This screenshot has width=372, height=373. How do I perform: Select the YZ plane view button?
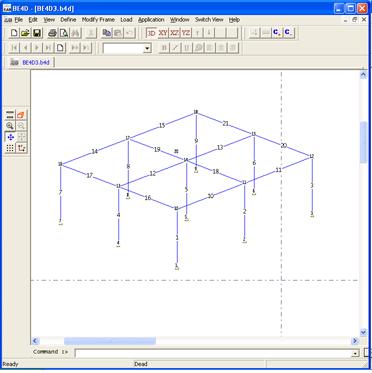click(x=186, y=33)
